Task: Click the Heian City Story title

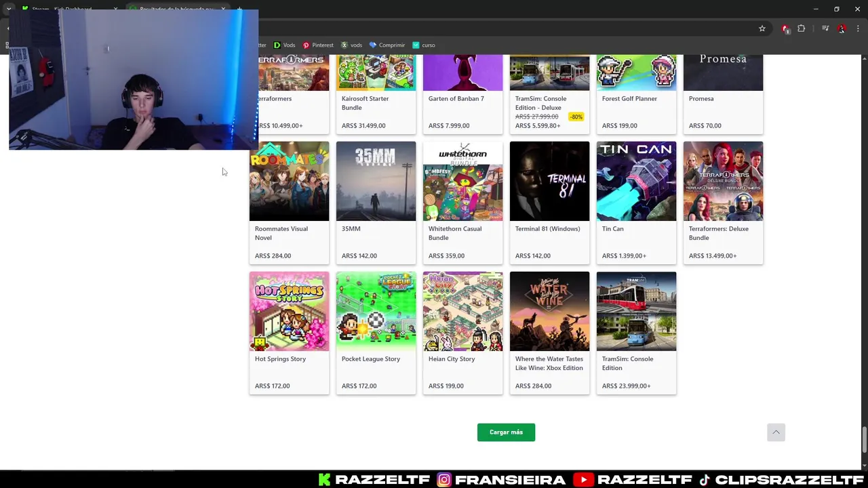Action: click(452, 359)
